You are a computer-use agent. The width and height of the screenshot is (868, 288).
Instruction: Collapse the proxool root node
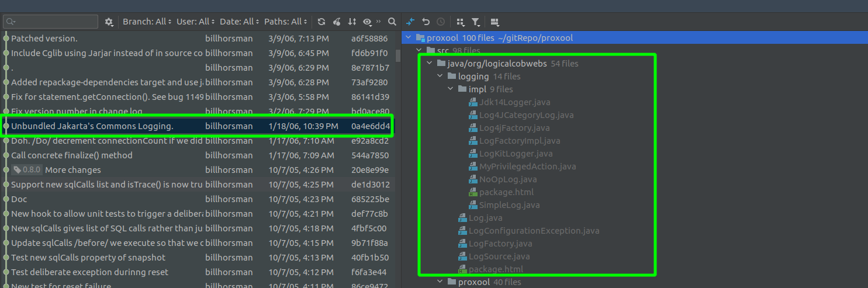click(x=407, y=38)
